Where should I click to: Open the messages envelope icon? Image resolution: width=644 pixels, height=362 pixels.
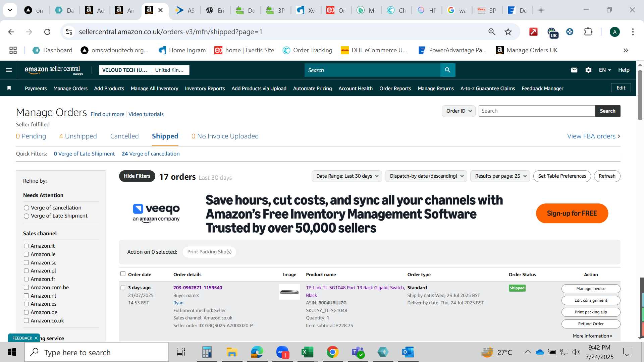(574, 70)
